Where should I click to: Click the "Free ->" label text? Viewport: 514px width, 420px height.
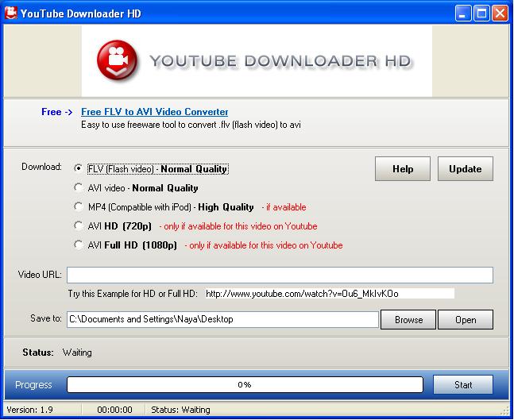[56, 112]
